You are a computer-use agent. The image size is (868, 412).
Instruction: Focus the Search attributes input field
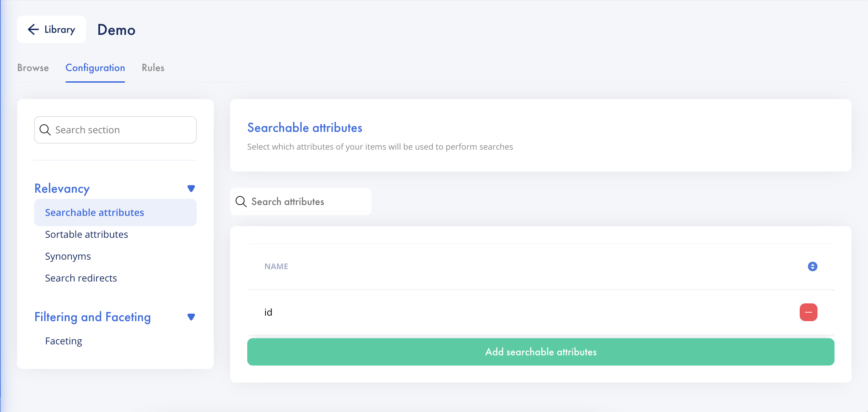point(301,202)
